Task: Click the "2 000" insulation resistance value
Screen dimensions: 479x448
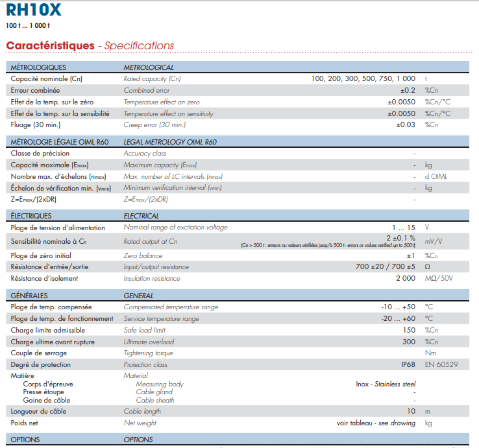Action: tap(405, 279)
